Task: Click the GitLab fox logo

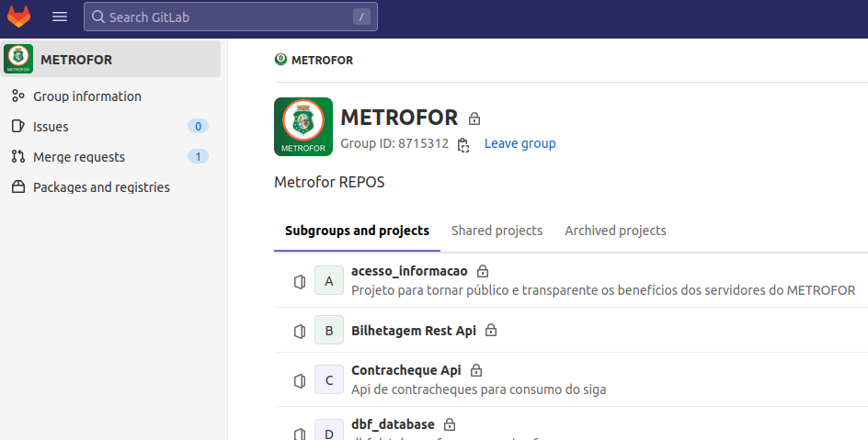Action: (x=18, y=17)
